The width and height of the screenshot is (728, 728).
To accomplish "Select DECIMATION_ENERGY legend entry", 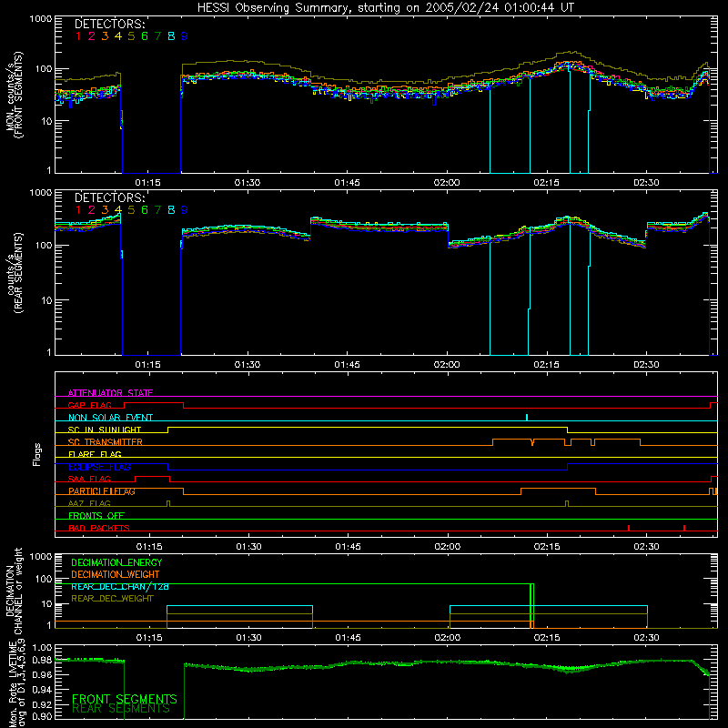I will click(116, 562).
